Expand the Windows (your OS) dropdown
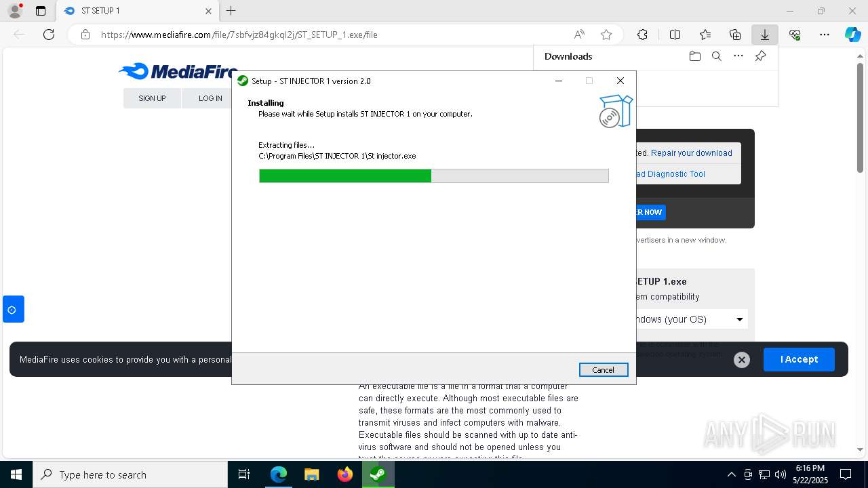 click(x=691, y=319)
